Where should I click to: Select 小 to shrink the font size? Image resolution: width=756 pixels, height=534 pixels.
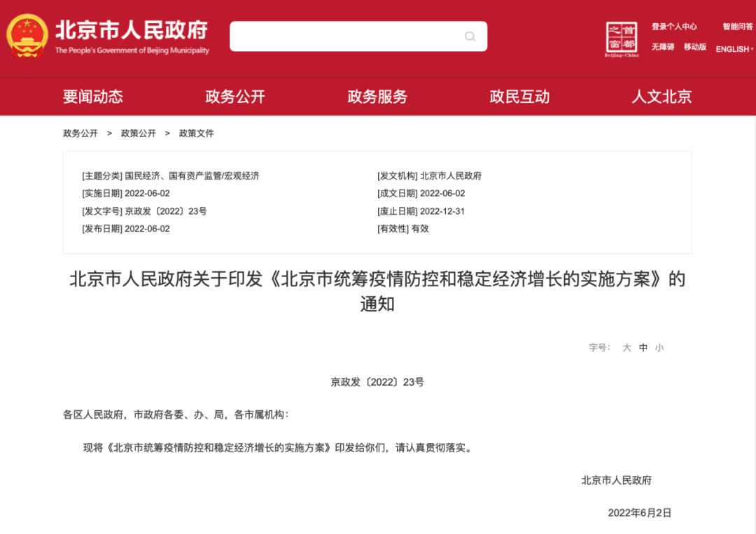pos(659,347)
